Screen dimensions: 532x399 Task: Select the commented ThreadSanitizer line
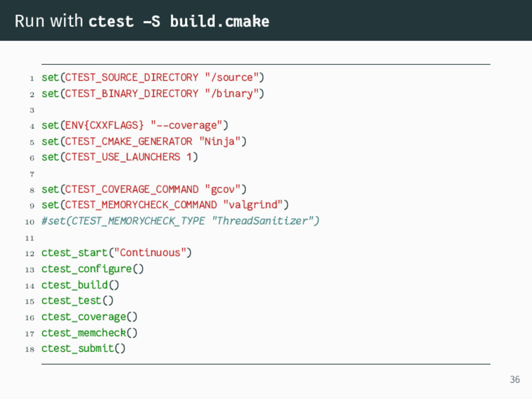[x=180, y=221]
